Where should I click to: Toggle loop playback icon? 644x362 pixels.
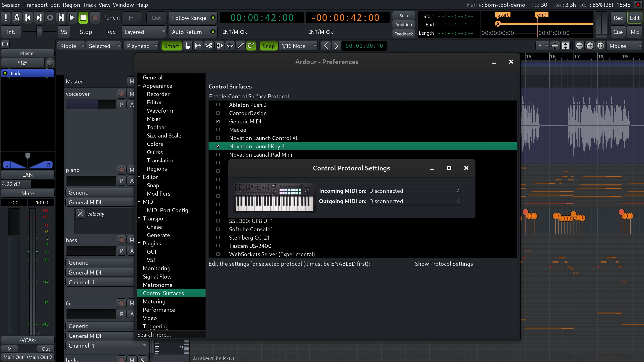50,18
